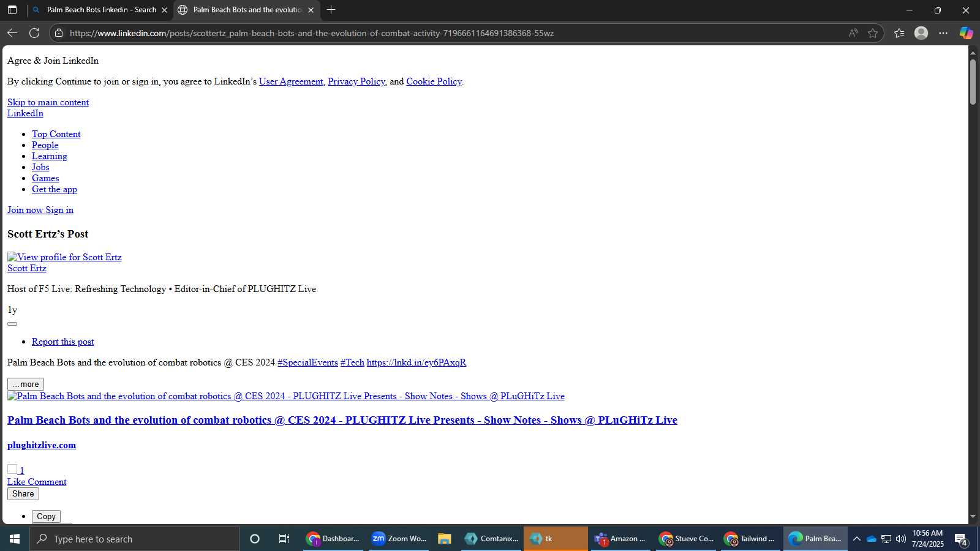This screenshot has height=551, width=980.
Task: Expand post text with ...more button
Action: (26, 384)
